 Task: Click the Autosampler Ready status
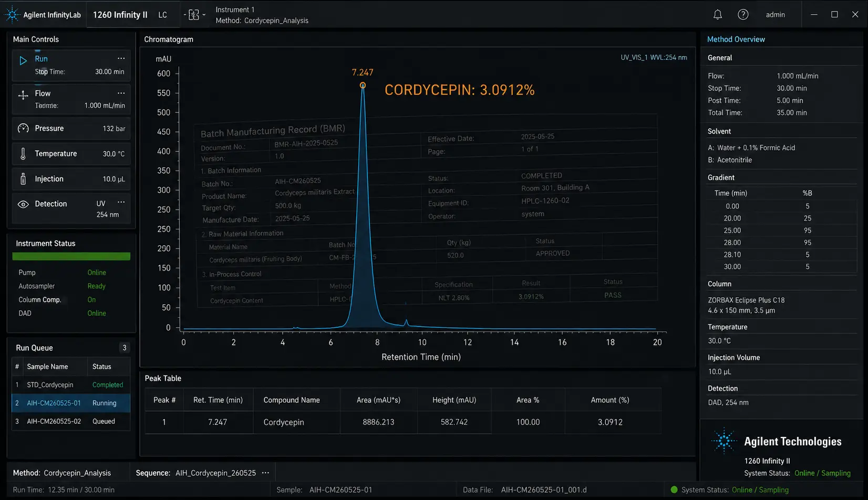(x=96, y=286)
